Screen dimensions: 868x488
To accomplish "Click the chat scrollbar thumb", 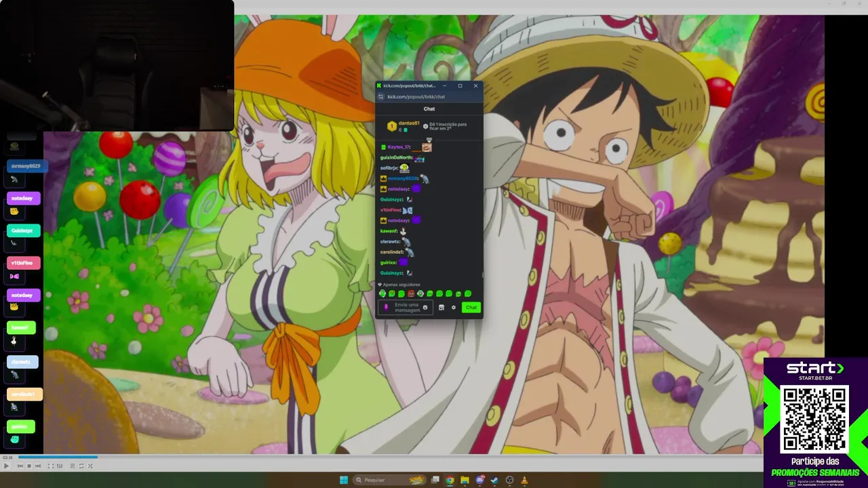I will coord(482,274).
